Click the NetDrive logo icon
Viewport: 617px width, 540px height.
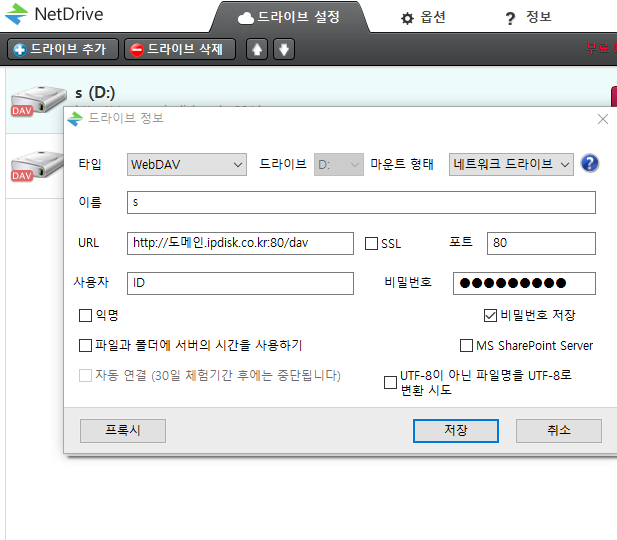pyautogui.click(x=16, y=14)
